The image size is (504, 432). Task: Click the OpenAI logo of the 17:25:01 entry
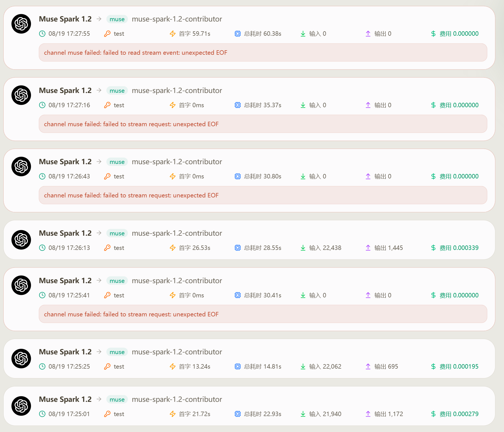[21, 406]
